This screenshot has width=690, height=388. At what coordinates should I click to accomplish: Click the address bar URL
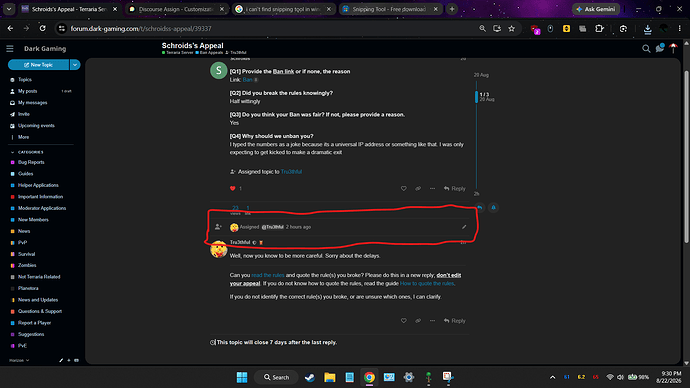point(141,29)
